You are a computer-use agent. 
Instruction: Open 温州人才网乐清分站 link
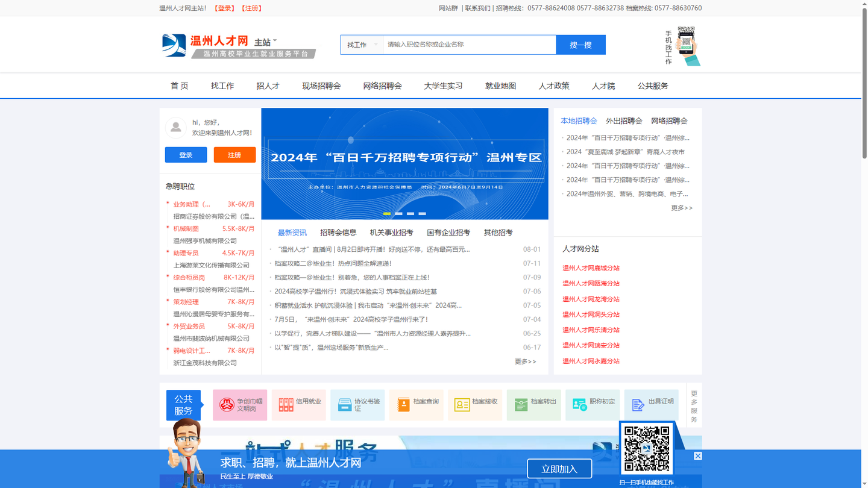click(x=591, y=330)
